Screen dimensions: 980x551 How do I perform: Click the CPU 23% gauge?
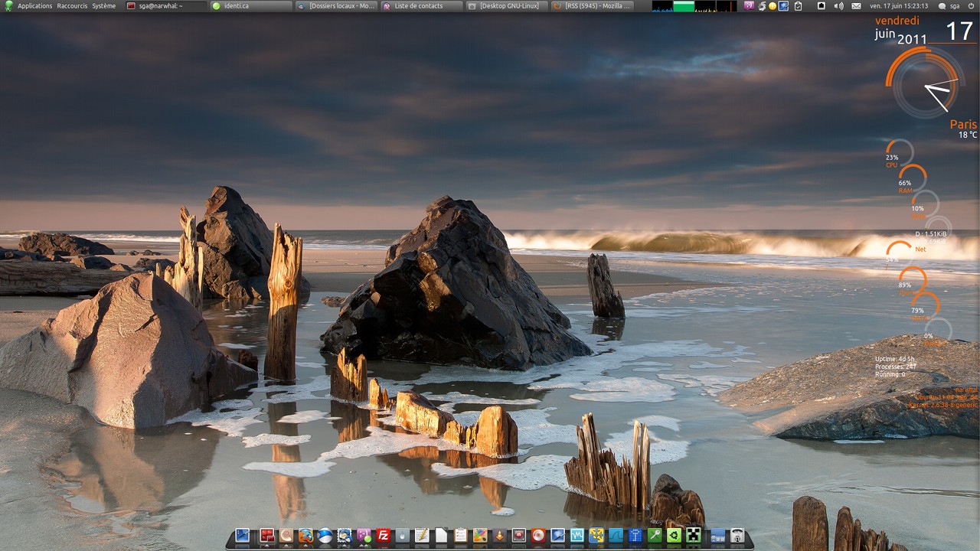pyautogui.click(x=900, y=153)
